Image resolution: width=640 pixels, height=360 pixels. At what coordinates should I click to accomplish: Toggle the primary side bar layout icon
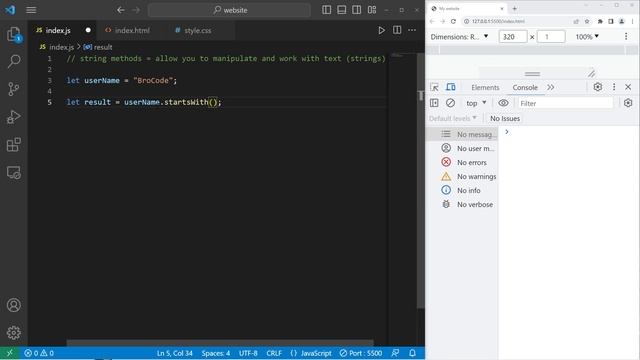[327, 10]
